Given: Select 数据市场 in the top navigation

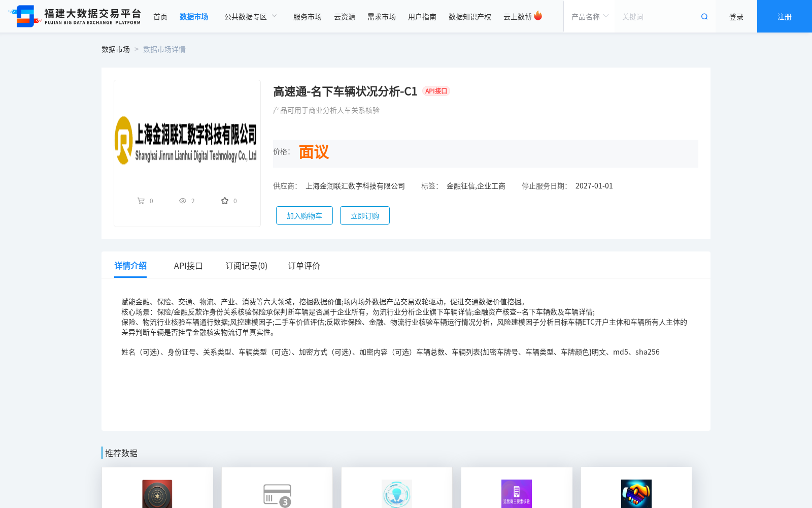Looking at the screenshot, I should [194, 17].
